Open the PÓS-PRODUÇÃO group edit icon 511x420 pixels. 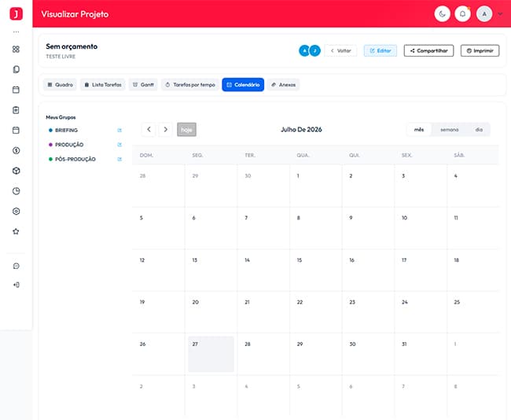tap(119, 159)
